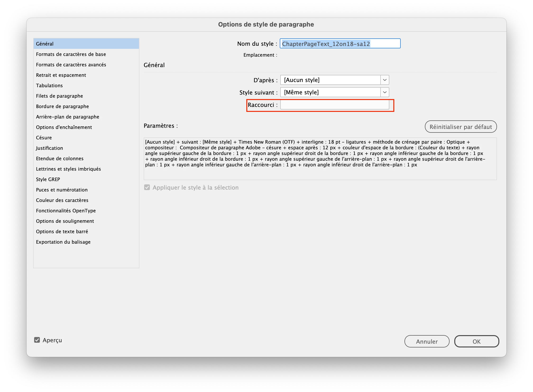533x392 pixels.
Task: Select Retrait et espacement in sidebar
Action: tap(61, 75)
